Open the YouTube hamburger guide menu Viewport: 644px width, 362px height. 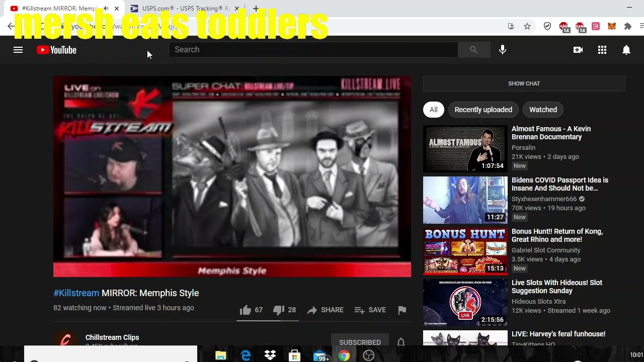18,50
